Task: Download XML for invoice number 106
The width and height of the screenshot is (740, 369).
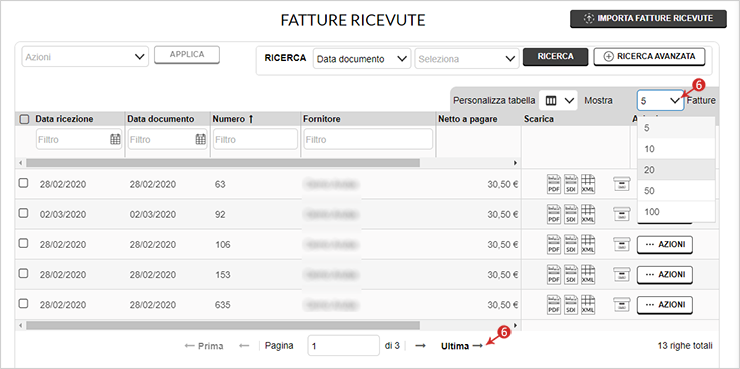Action: [588, 244]
